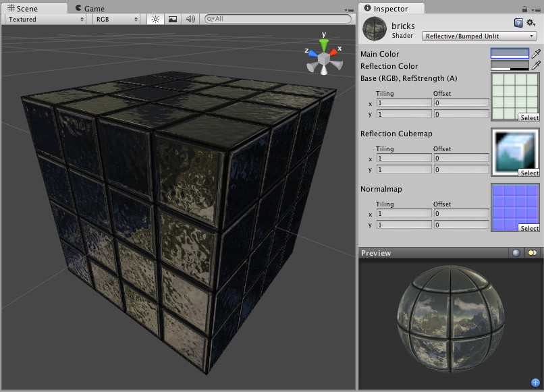Toggle scene audio with the speaker icon
Image resolution: width=544 pixels, height=392 pixels.
click(190, 20)
